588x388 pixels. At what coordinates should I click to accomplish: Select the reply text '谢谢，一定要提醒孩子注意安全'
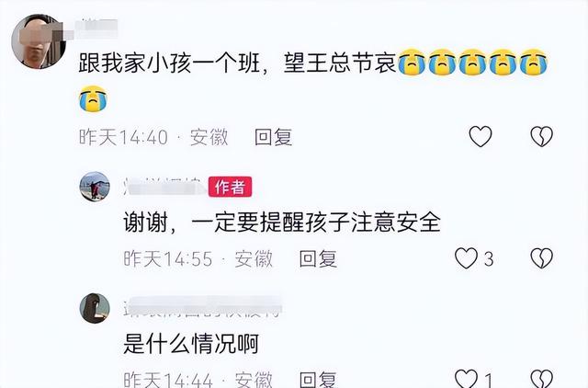click(x=282, y=223)
